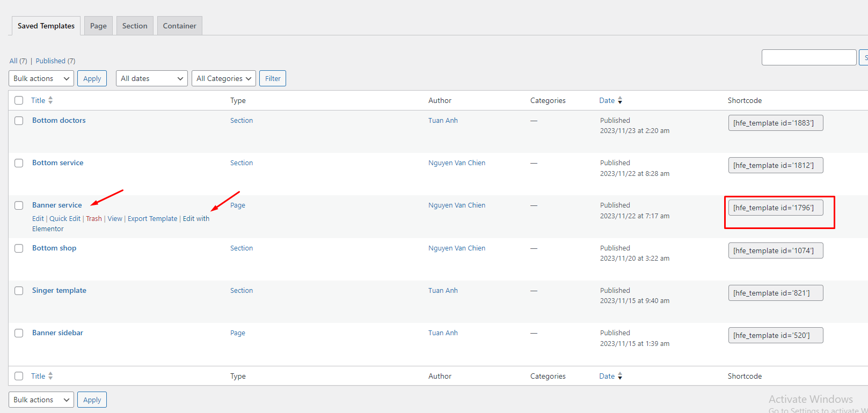Image resolution: width=868 pixels, height=413 pixels.
Task: Click Export Template under Banner service
Action: [152, 219]
